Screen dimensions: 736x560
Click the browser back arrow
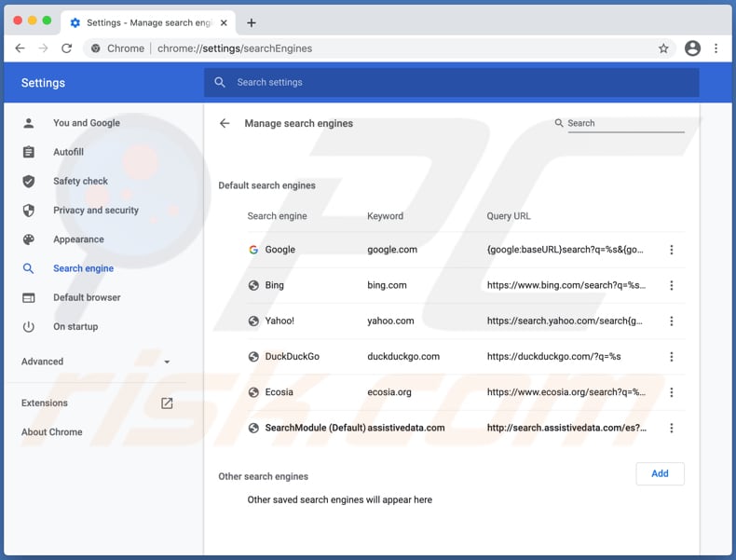click(20, 48)
